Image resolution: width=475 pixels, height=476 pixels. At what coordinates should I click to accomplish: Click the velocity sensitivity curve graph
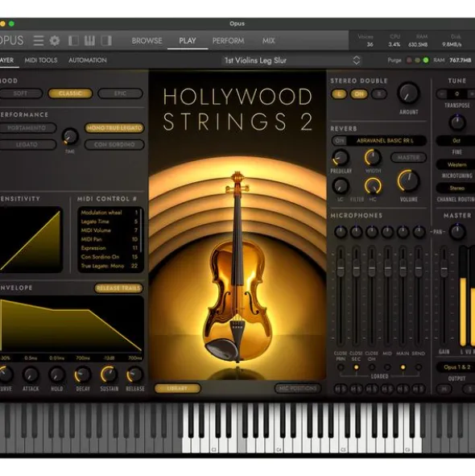pyautogui.click(x=31, y=240)
